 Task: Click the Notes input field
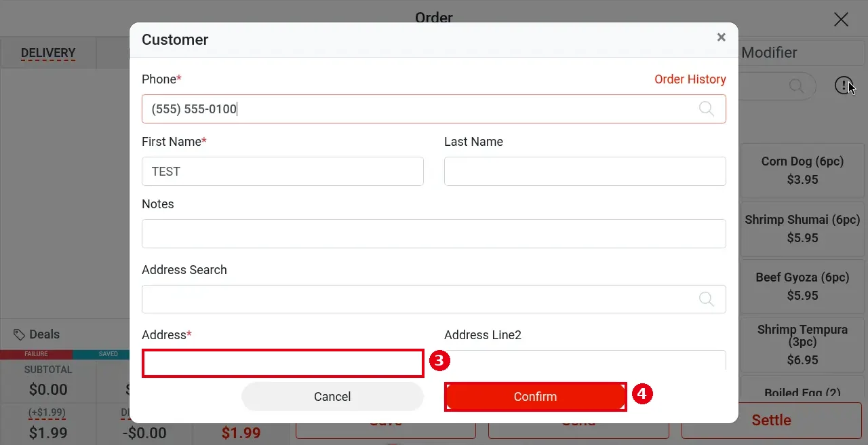tap(434, 233)
